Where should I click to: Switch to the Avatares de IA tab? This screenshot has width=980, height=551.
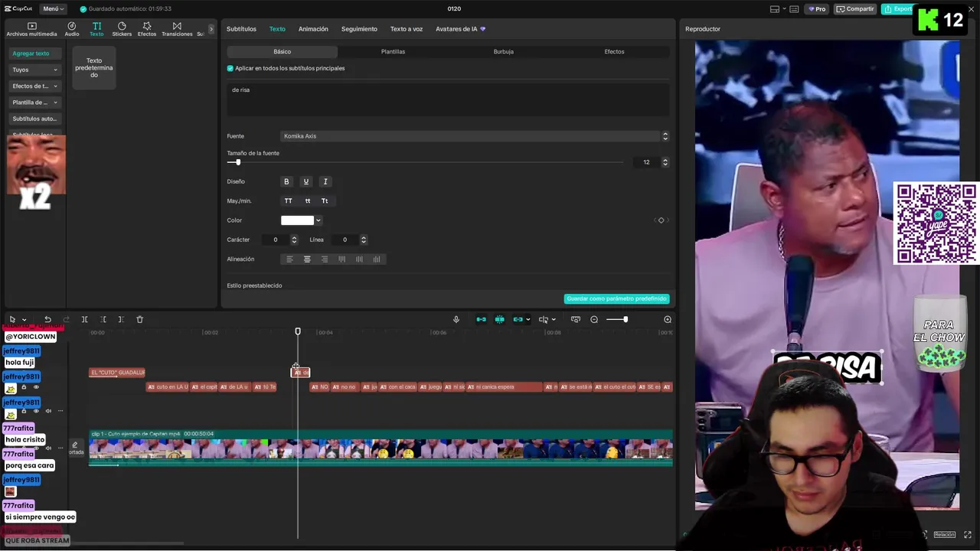coord(460,29)
